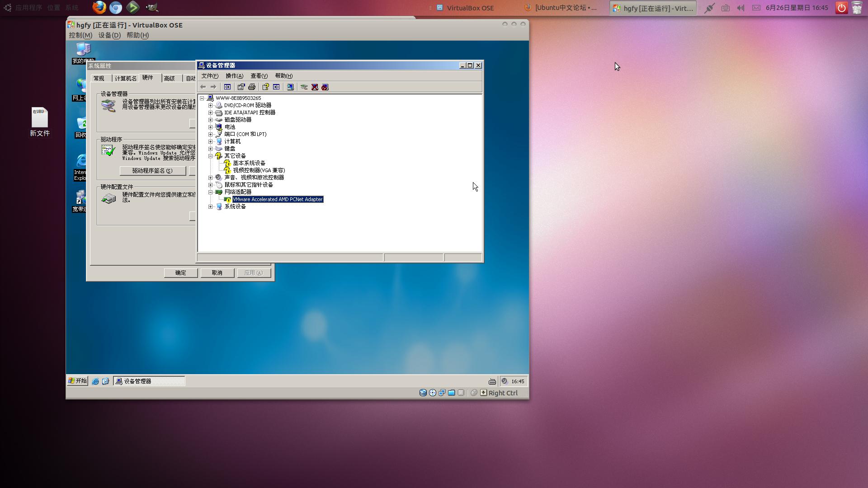Click the Disable device toolbar icon
The height and width of the screenshot is (488, 868).
click(325, 87)
